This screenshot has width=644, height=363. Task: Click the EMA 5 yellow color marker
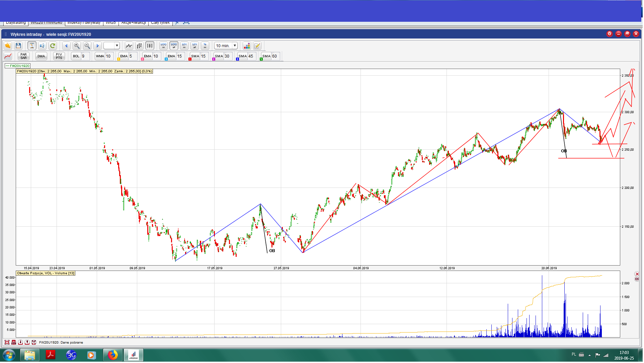119,59
